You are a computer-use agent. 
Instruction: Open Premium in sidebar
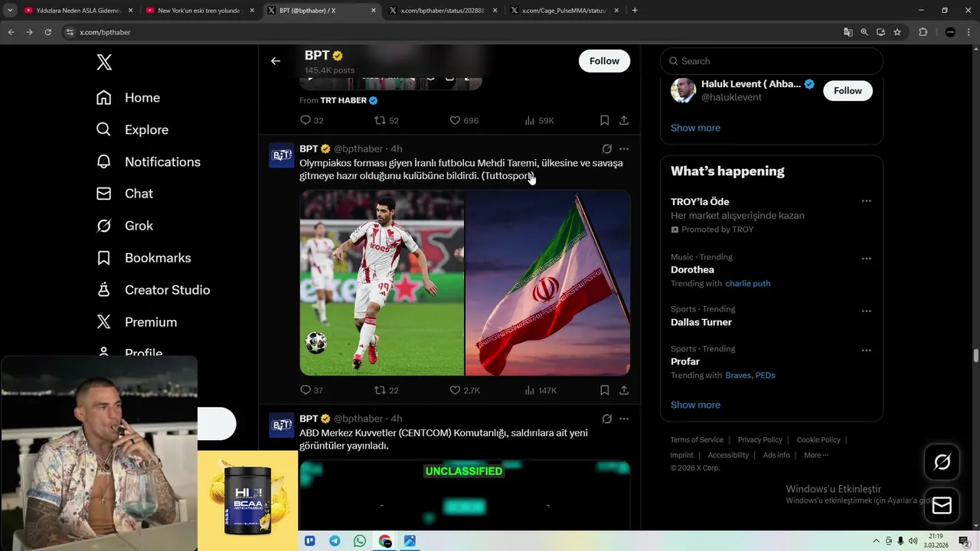click(x=136, y=323)
